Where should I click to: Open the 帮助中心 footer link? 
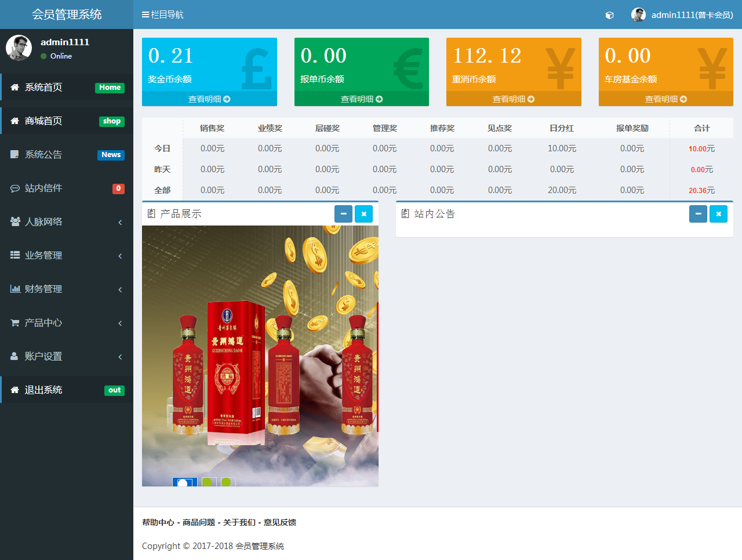click(x=158, y=522)
